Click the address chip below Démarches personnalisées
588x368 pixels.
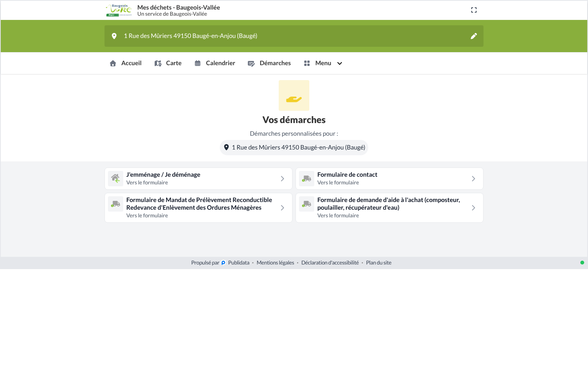click(x=294, y=148)
